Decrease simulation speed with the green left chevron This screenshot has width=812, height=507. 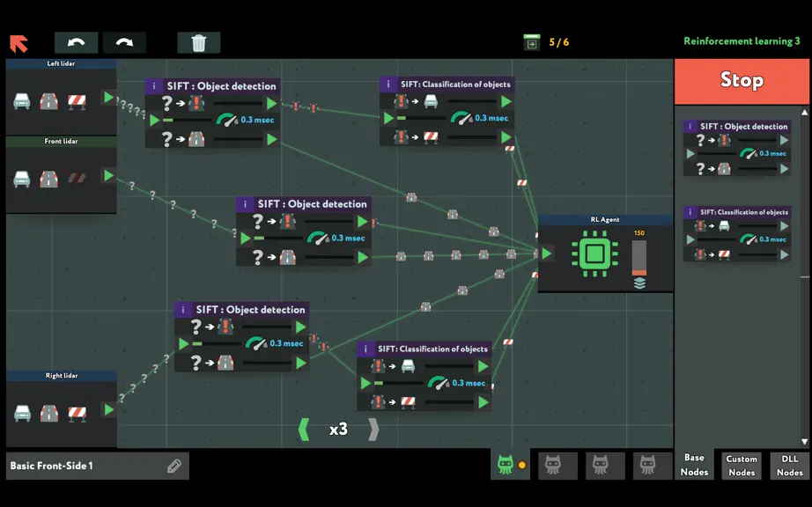tap(304, 430)
